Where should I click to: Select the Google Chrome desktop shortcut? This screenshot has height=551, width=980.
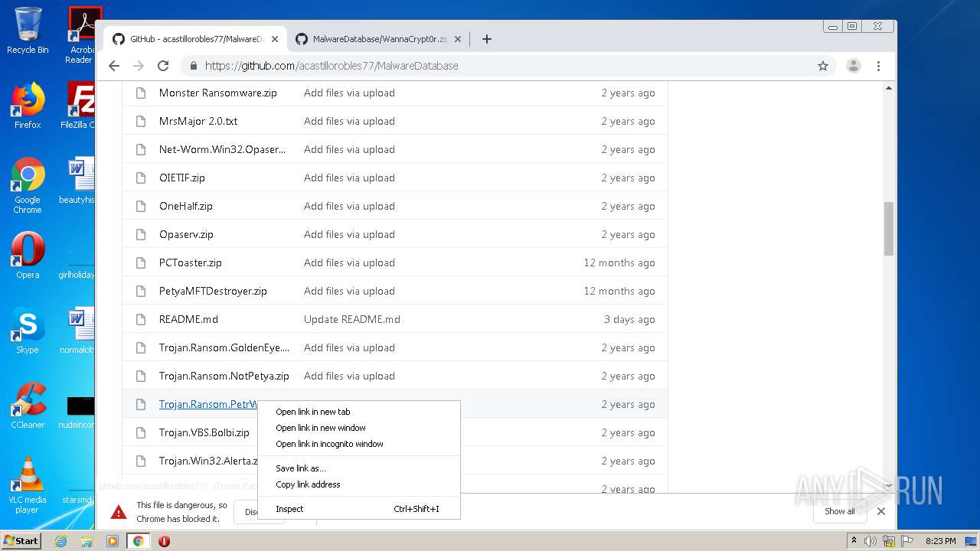pos(27,186)
